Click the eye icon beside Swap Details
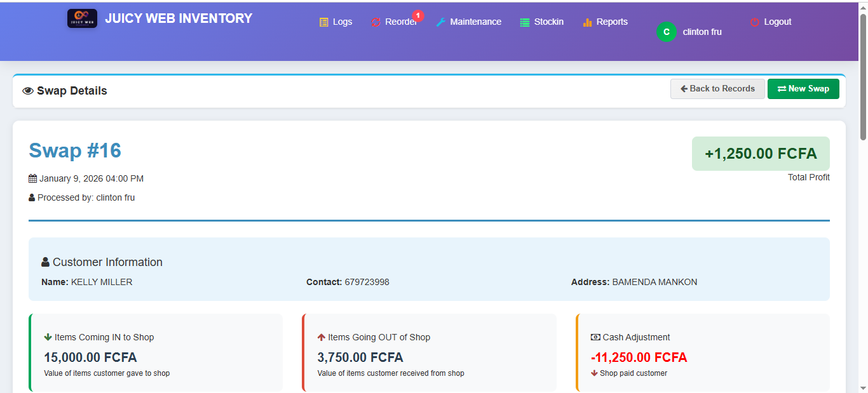868x393 pixels. click(x=28, y=91)
